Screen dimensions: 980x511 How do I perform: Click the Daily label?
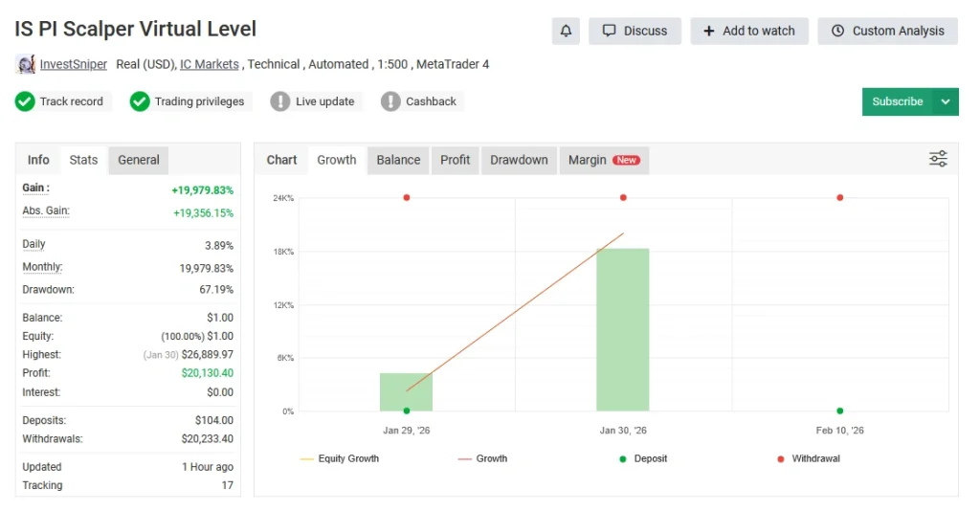point(33,244)
